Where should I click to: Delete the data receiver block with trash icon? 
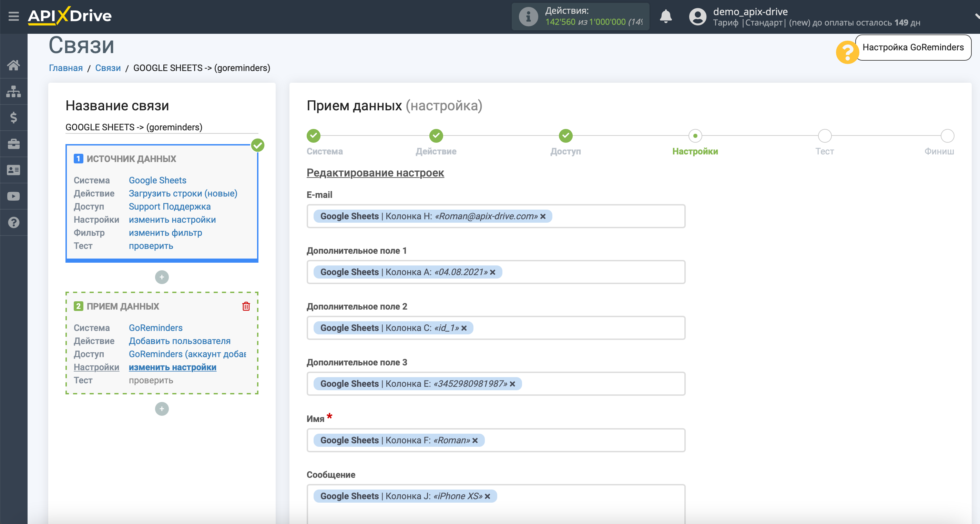(x=246, y=306)
